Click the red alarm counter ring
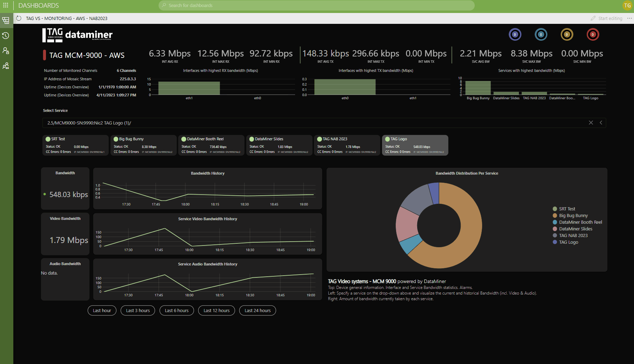Screen dimensions: 634x364 [x=593, y=34]
